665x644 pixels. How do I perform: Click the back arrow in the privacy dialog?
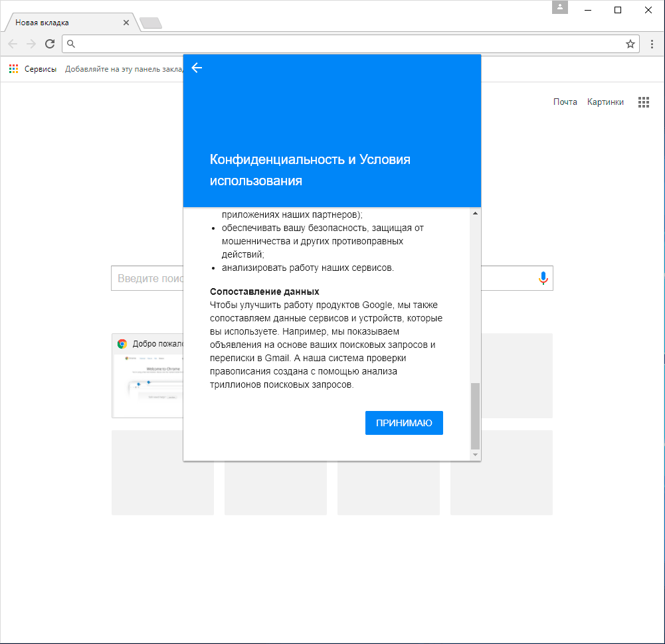tap(197, 68)
